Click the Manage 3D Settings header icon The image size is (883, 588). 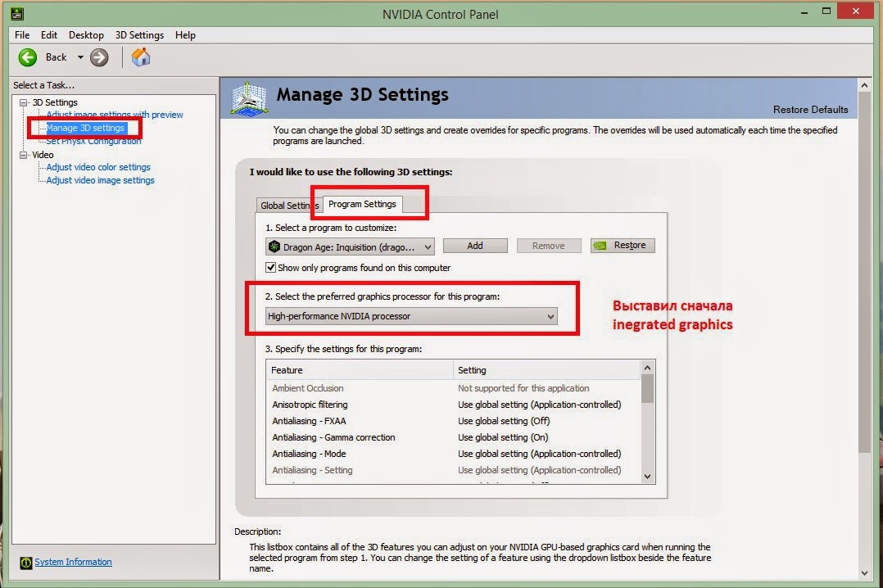click(249, 99)
